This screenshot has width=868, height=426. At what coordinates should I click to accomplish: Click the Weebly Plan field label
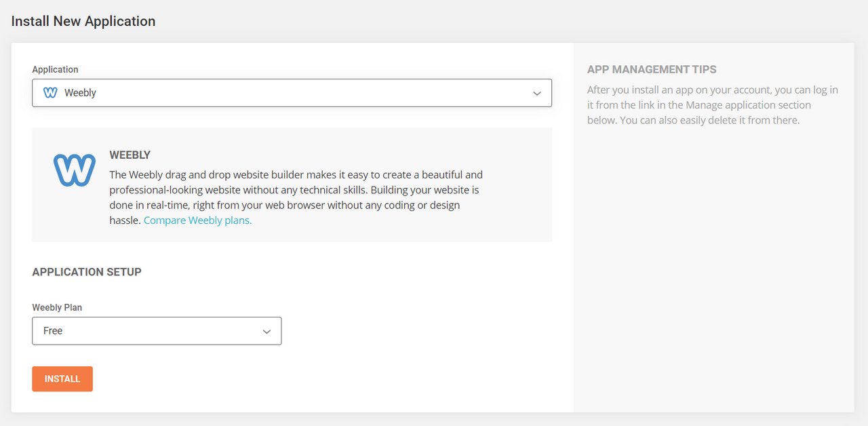point(57,307)
